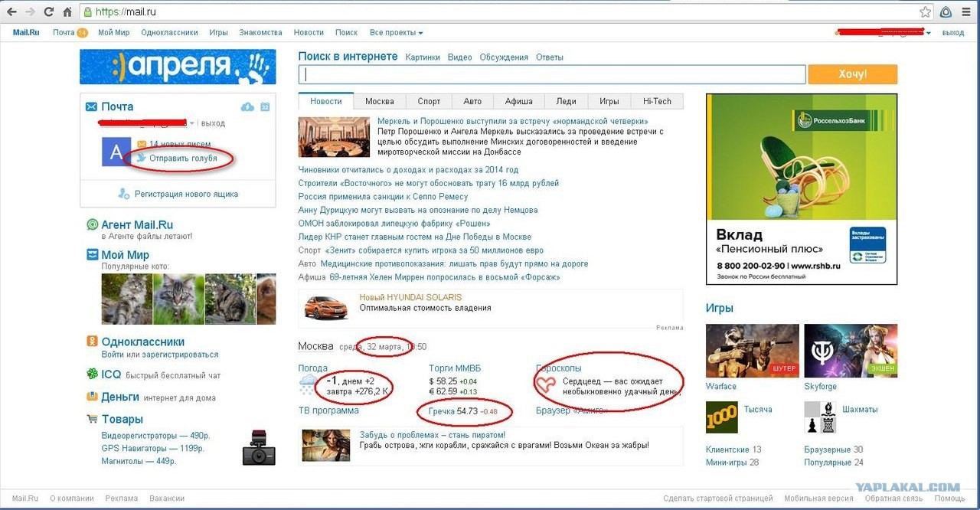
Task: Click the envelope icon beside Почта heading
Action: [92, 106]
